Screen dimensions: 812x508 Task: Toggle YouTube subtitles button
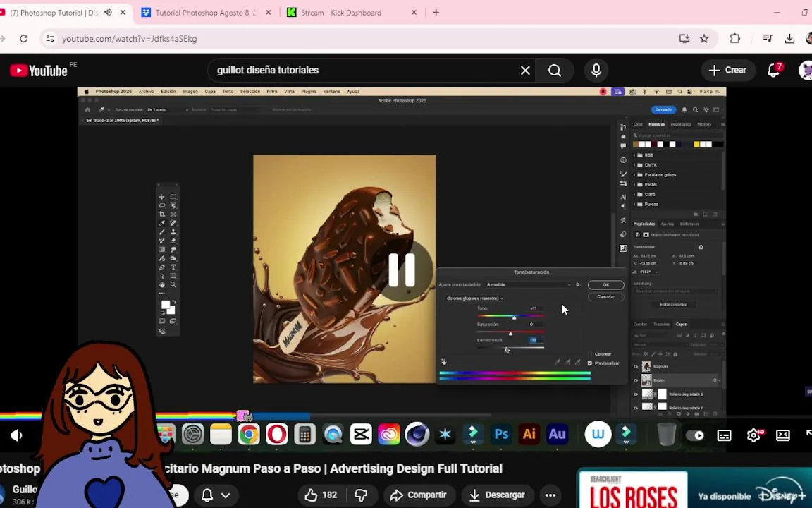click(724, 435)
